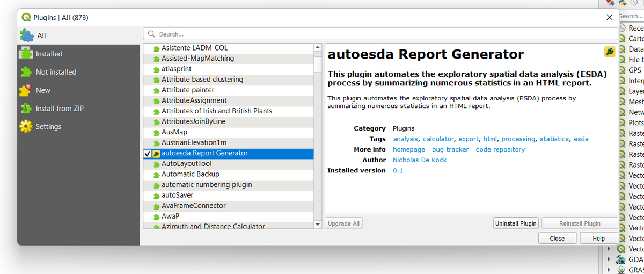
Task: Select AustrianElevation1m plugin
Action: pyautogui.click(x=229, y=143)
